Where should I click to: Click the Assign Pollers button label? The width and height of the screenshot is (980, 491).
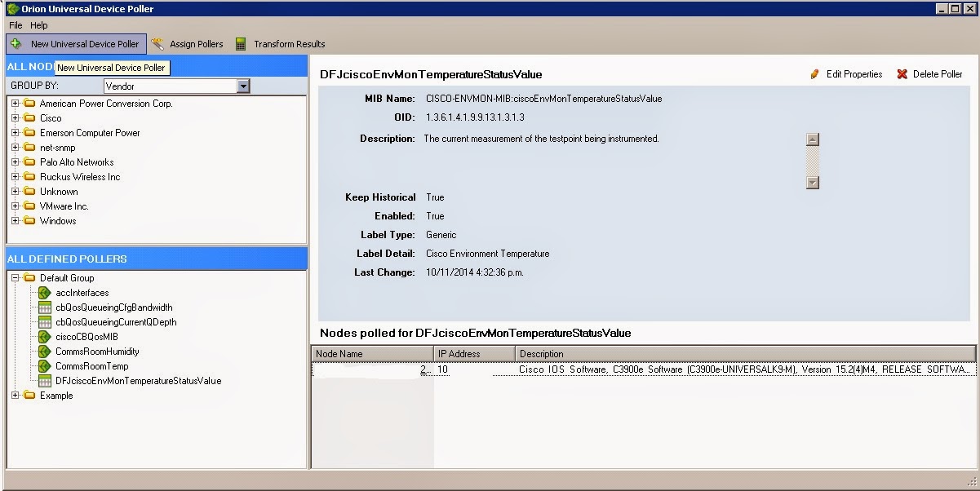pos(197,44)
